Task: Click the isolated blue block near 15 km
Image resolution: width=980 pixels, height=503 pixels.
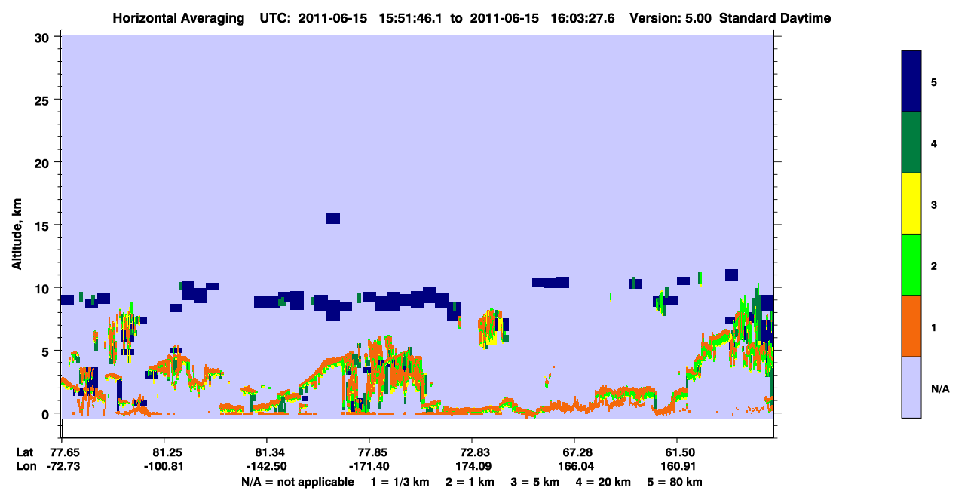Action: click(333, 218)
